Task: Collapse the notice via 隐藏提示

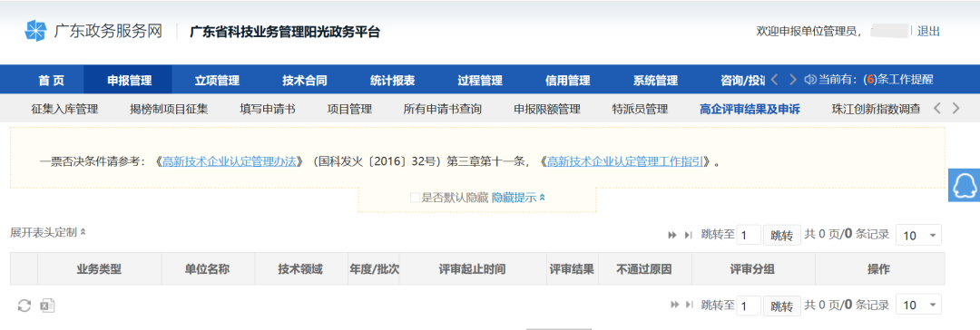Action: pos(519,198)
